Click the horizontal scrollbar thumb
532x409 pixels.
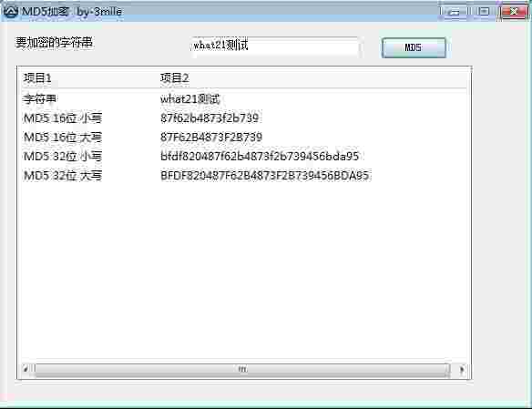[x=242, y=369]
